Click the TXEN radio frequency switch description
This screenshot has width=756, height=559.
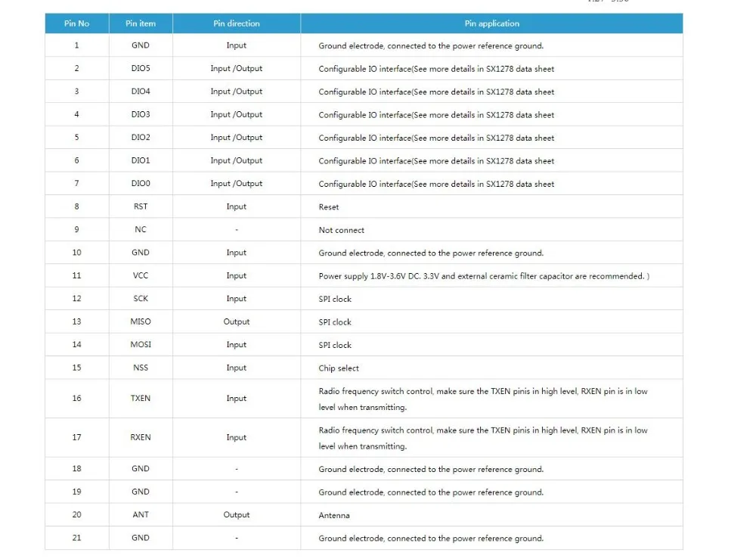click(482, 399)
